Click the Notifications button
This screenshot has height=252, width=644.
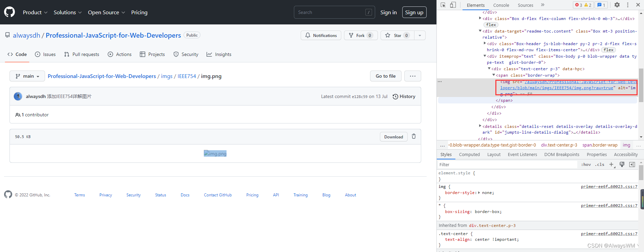click(321, 35)
